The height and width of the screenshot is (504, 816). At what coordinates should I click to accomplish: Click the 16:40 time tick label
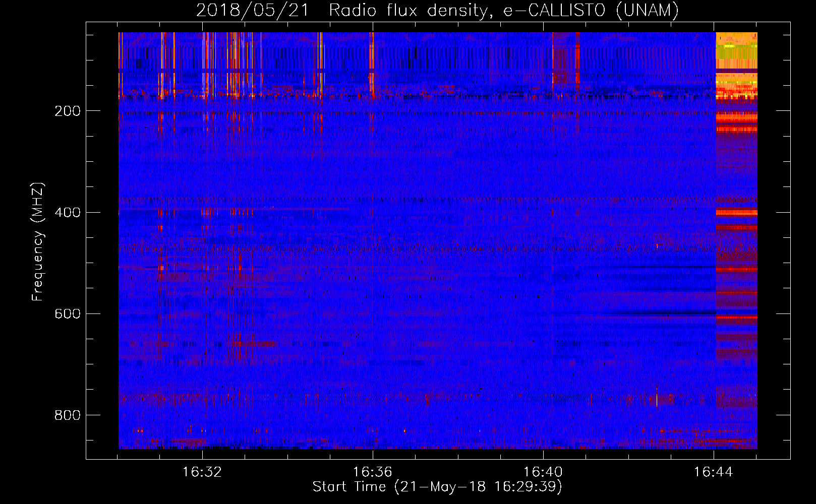tap(543, 472)
